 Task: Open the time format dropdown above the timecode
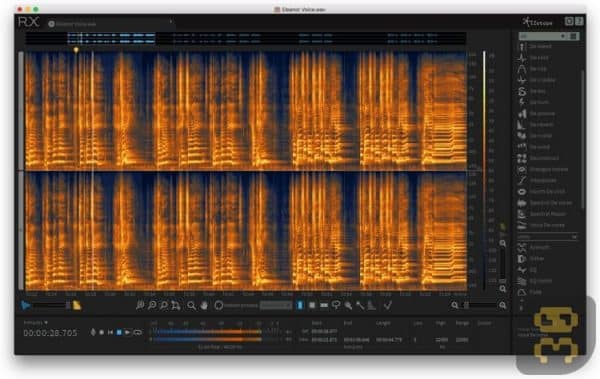point(36,323)
